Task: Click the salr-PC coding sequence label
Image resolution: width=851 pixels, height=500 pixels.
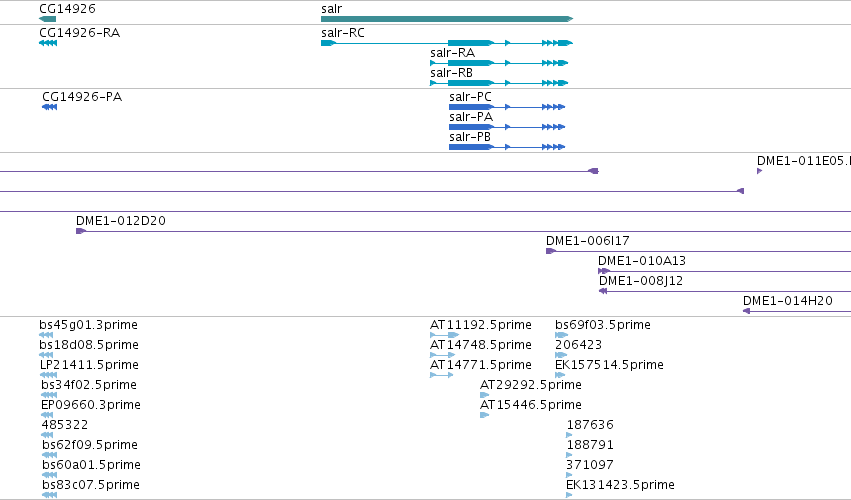Action: coord(471,97)
